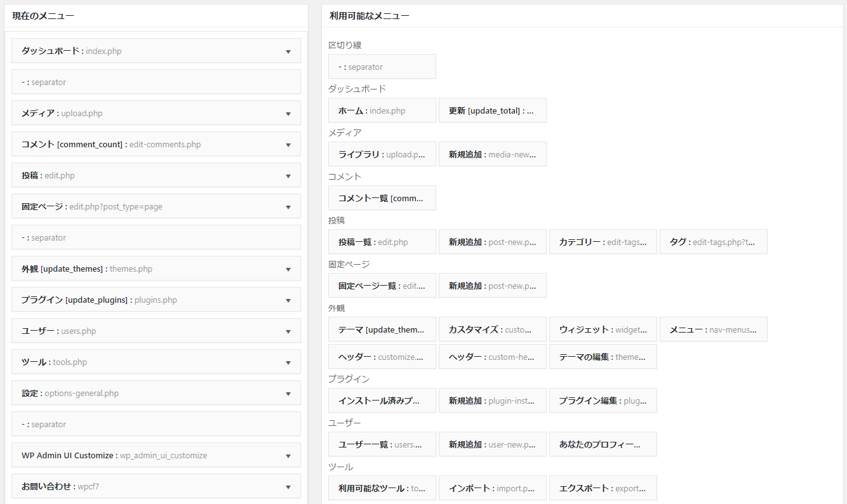
Task: Click the エクスポート item under ツール
Action: point(603,488)
